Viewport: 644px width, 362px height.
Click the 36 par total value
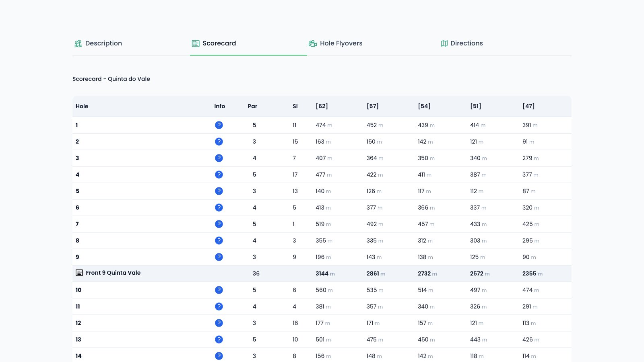pyautogui.click(x=256, y=274)
